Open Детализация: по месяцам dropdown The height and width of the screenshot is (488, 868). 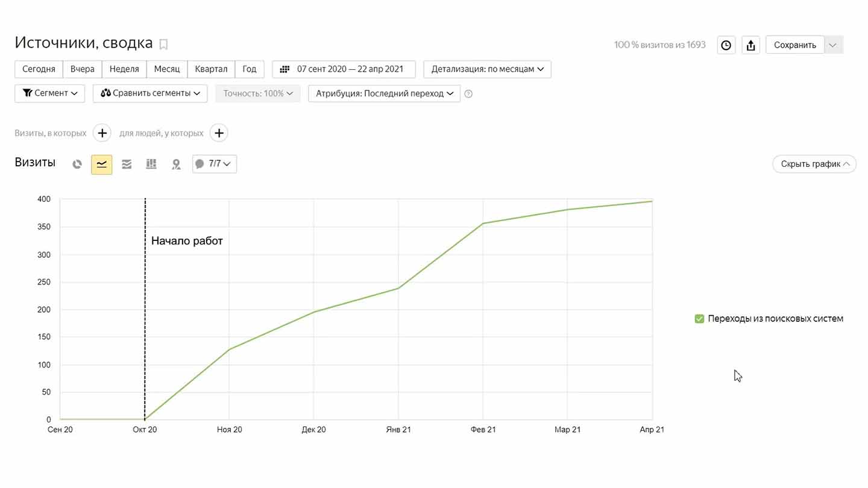tap(487, 69)
